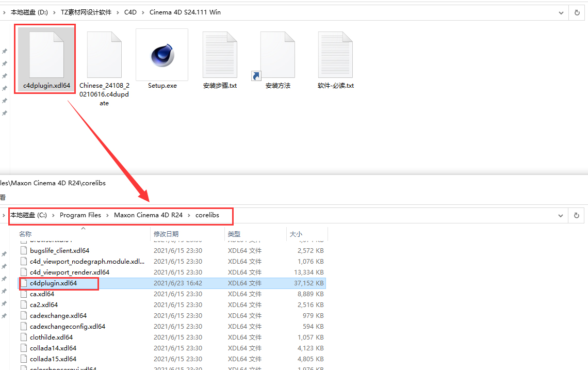Click Maxon Cinema 4D R24 breadcrumb
Image resolution: width=588 pixels, height=370 pixels.
[148, 215]
